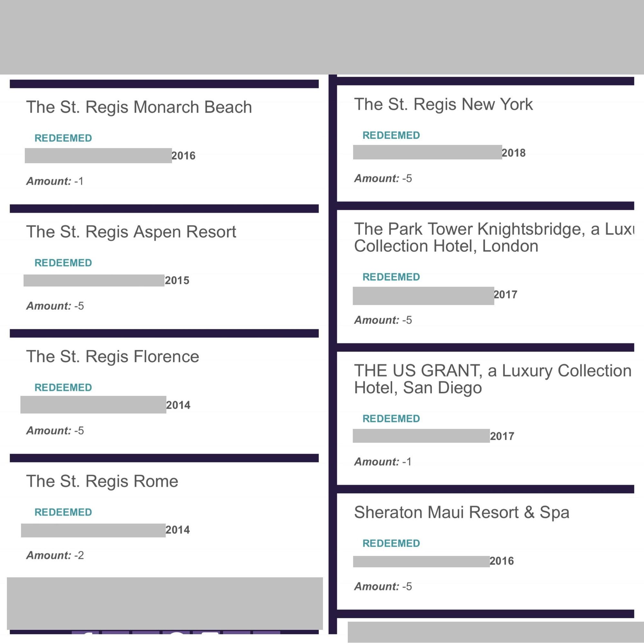This screenshot has height=644, width=644.
Task: Open THE US GRANT San Diego entry
Action: [x=492, y=379]
